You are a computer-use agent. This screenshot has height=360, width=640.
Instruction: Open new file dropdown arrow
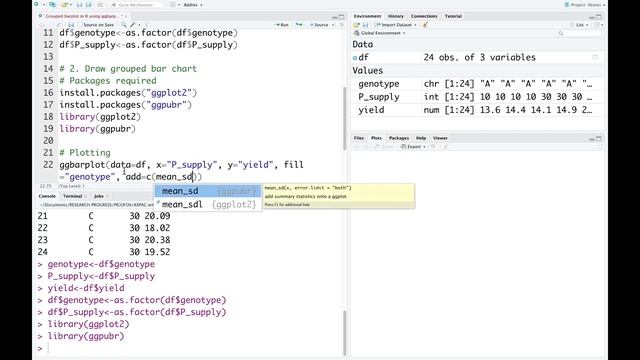(x=44, y=4)
